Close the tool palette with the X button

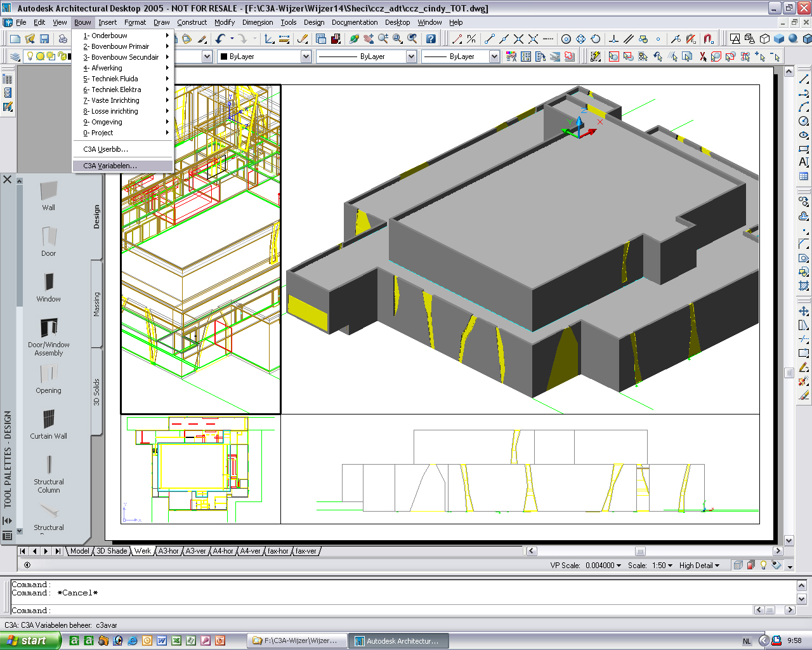8,180
